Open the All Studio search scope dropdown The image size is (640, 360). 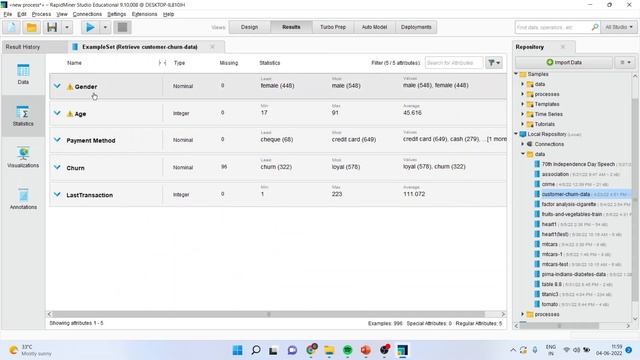point(619,27)
